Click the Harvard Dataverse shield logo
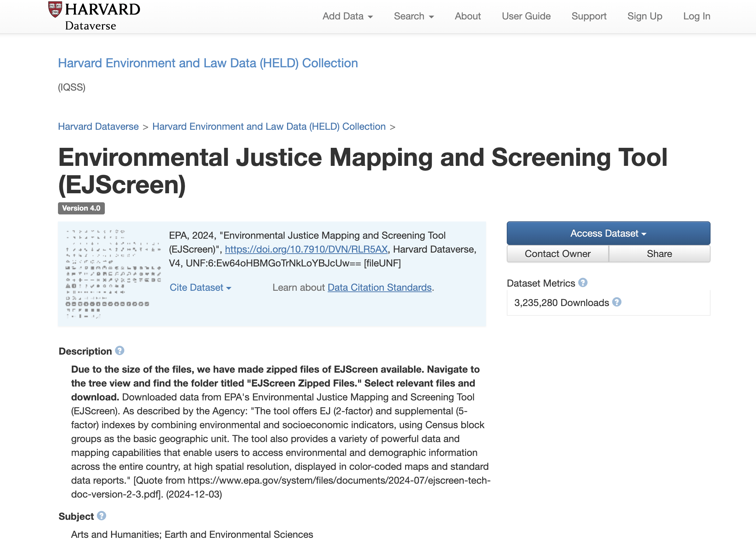The height and width of the screenshot is (551, 756). click(55, 9)
